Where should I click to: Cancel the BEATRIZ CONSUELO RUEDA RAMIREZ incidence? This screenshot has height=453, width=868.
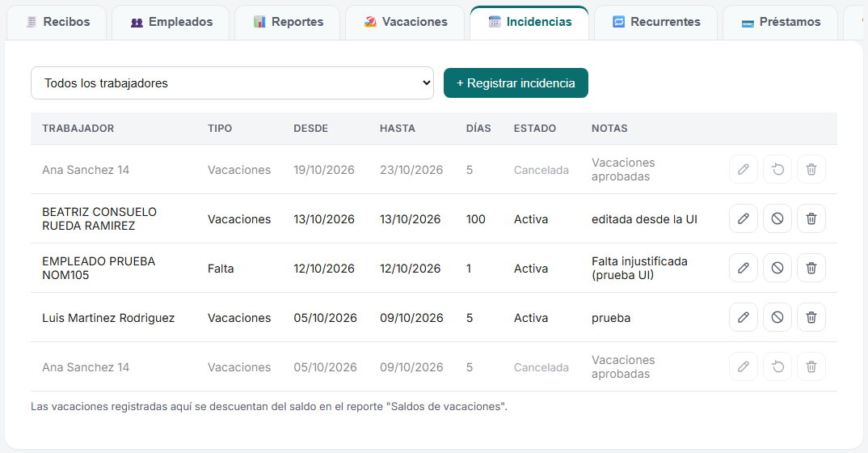[777, 218]
